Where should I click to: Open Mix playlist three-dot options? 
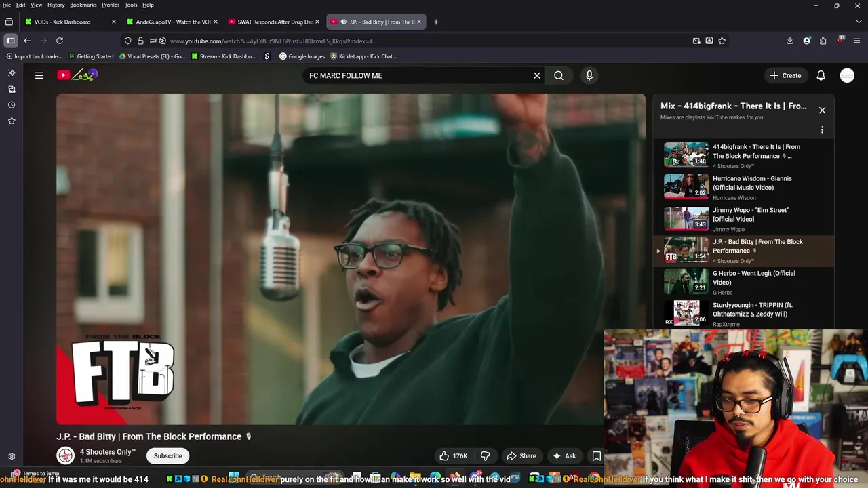coord(822,129)
